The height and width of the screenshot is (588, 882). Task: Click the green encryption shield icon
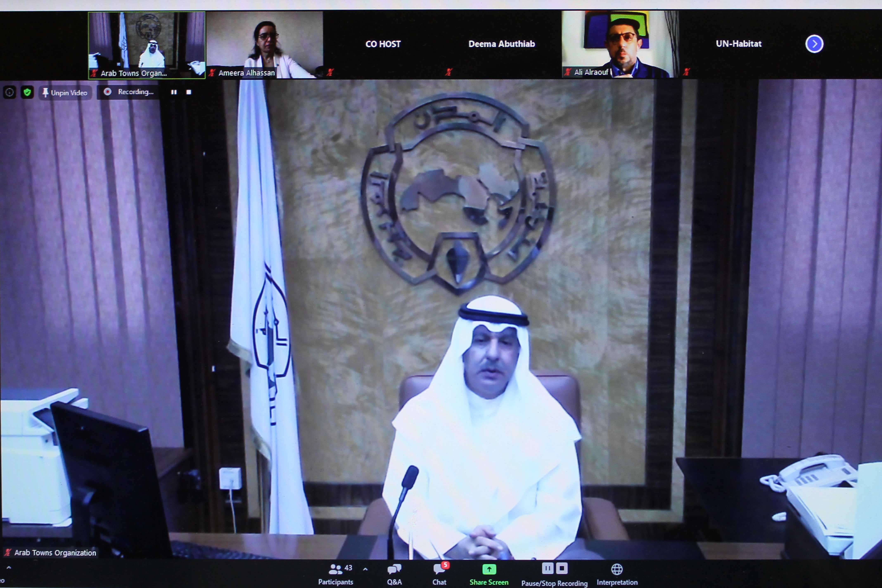(x=27, y=92)
